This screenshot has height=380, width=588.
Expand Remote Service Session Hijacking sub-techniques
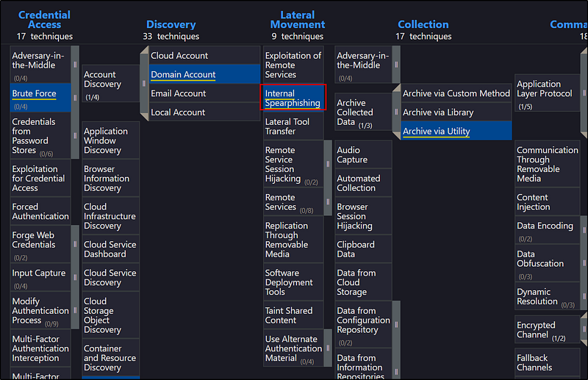click(x=328, y=164)
